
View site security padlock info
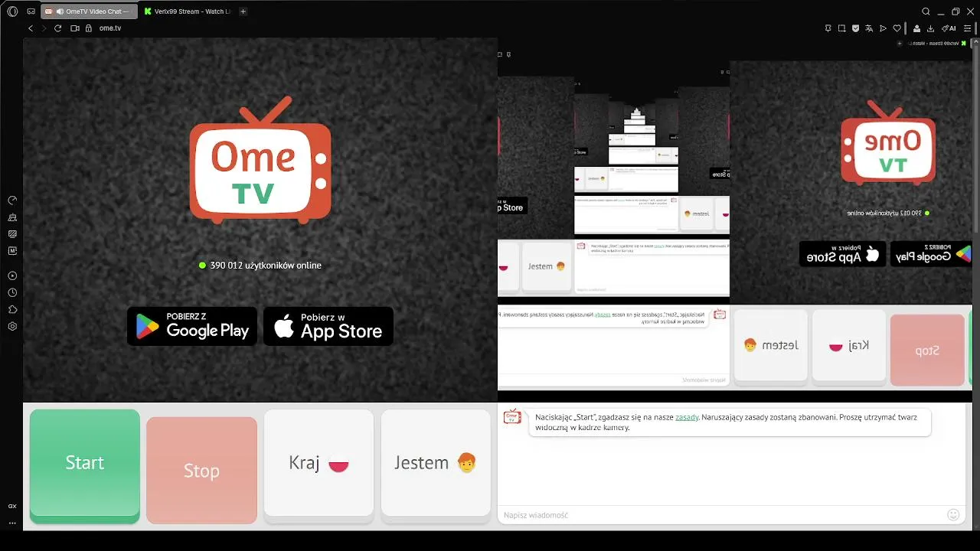coord(88,28)
